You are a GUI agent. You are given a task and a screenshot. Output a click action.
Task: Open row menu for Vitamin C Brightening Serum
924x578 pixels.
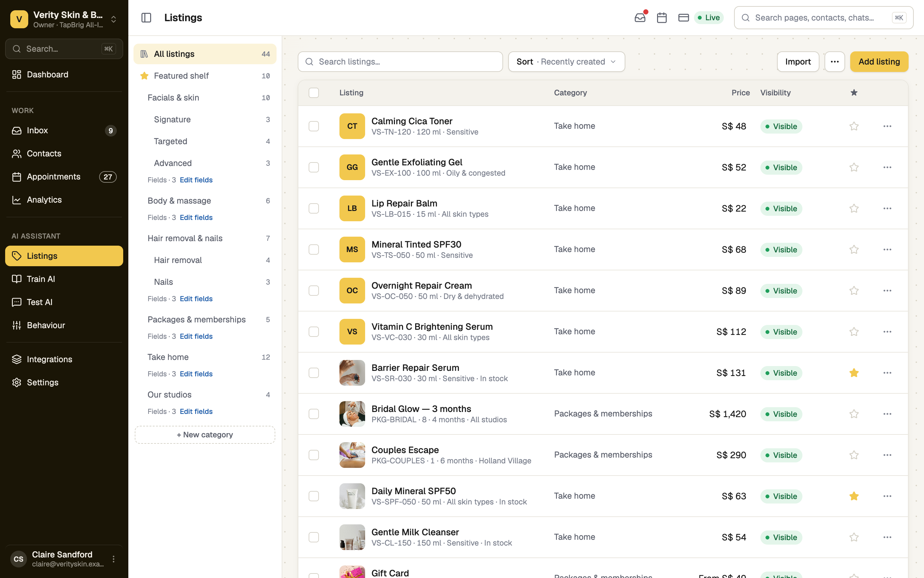pyautogui.click(x=887, y=332)
